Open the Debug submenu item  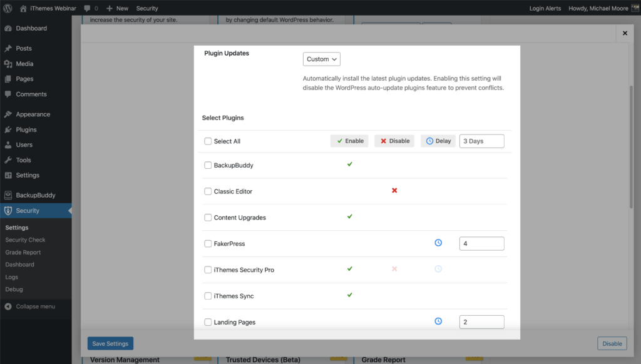point(14,289)
